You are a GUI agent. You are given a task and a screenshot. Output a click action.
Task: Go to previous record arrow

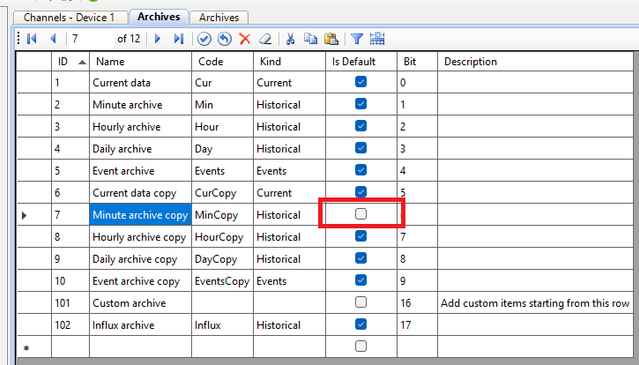pos(53,39)
